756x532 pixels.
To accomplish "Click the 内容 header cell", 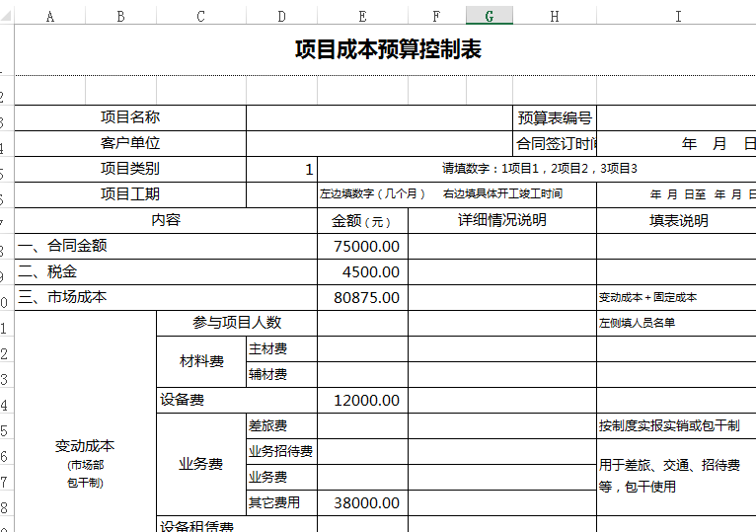I will point(166,220).
